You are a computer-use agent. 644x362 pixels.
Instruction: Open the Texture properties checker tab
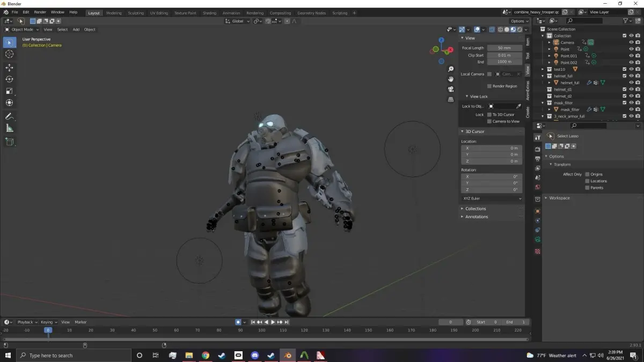pyautogui.click(x=537, y=252)
